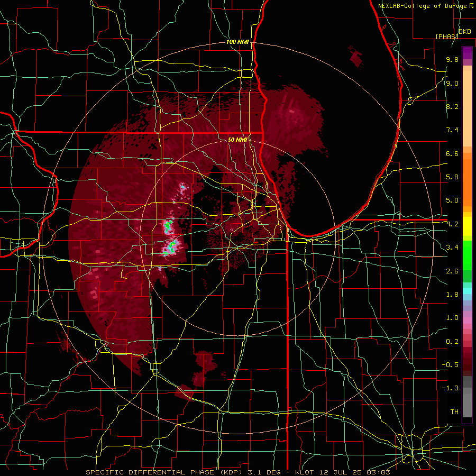
Task: Click the "5.0" color scale value
Action: [452, 200]
